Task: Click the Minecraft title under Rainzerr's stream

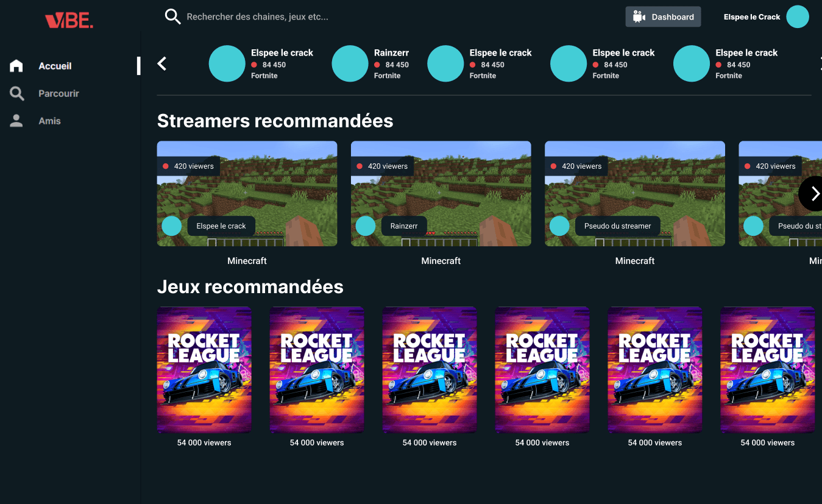Action: point(441,261)
